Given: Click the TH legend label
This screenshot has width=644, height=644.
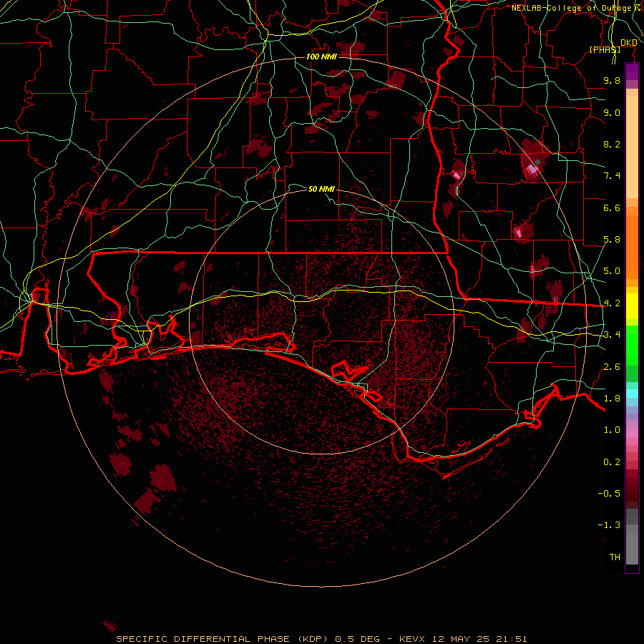Looking at the screenshot, I should point(615,557).
